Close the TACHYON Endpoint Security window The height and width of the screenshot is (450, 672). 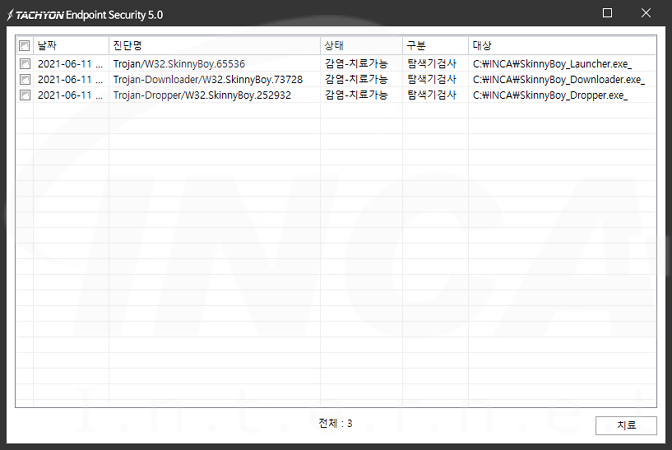[x=646, y=13]
